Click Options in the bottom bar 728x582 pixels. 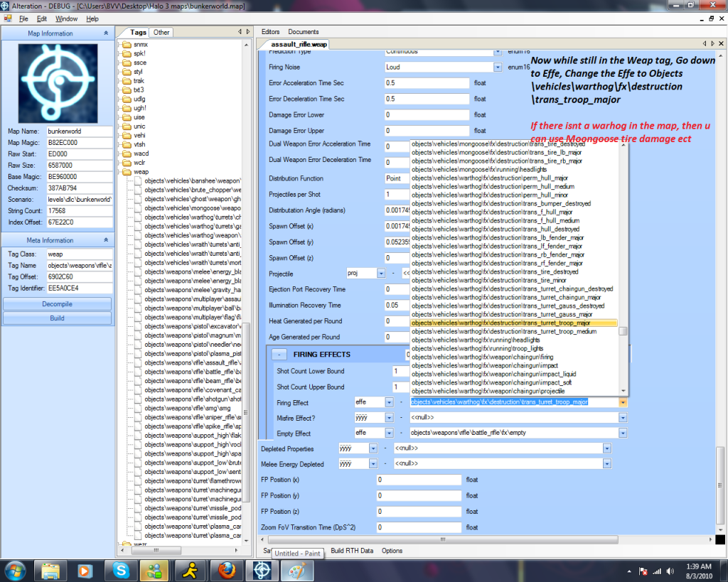click(392, 551)
